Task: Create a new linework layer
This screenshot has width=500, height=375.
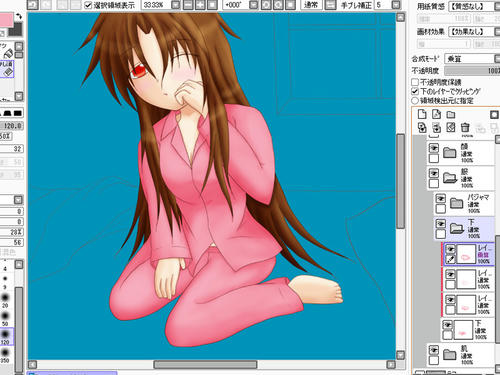Action: [x=436, y=114]
